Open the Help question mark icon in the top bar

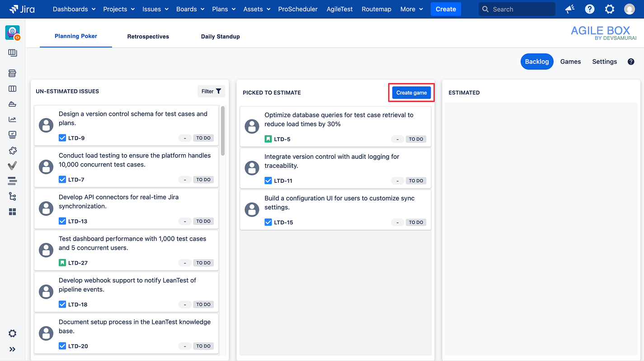(x=590, y=9)
